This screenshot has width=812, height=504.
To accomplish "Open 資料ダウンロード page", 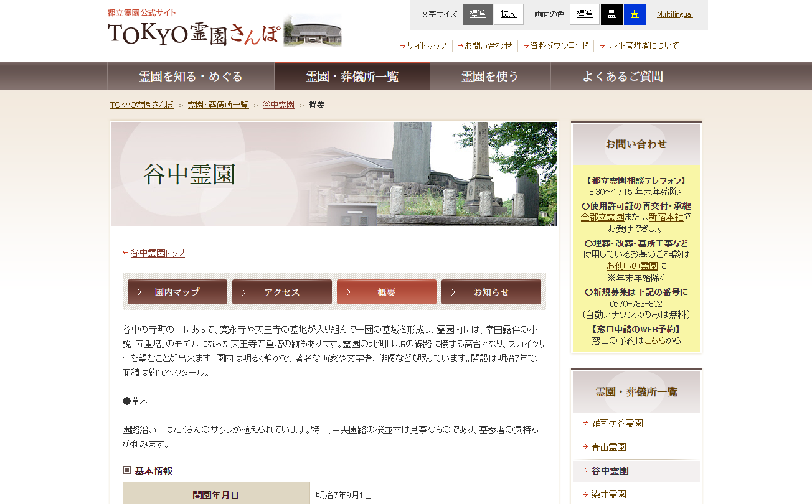I will (x=559, y=45).
